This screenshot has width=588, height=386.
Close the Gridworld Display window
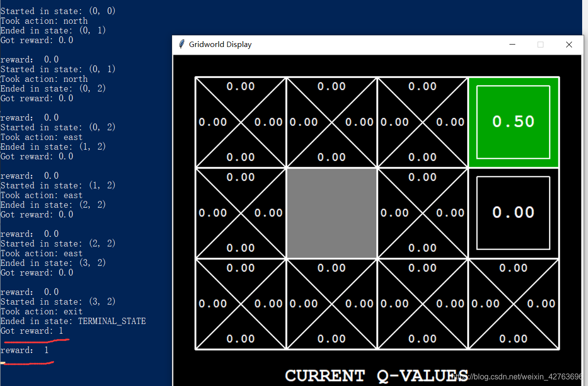569,45
